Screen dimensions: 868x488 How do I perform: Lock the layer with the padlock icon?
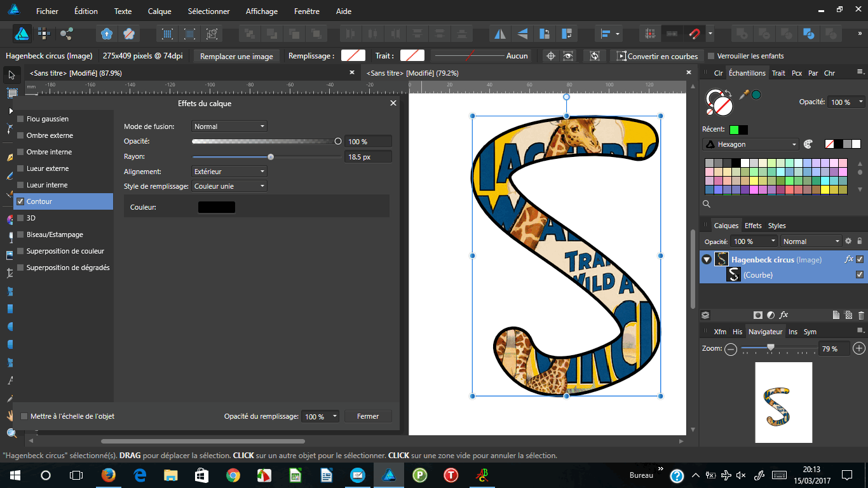point(859,241)
